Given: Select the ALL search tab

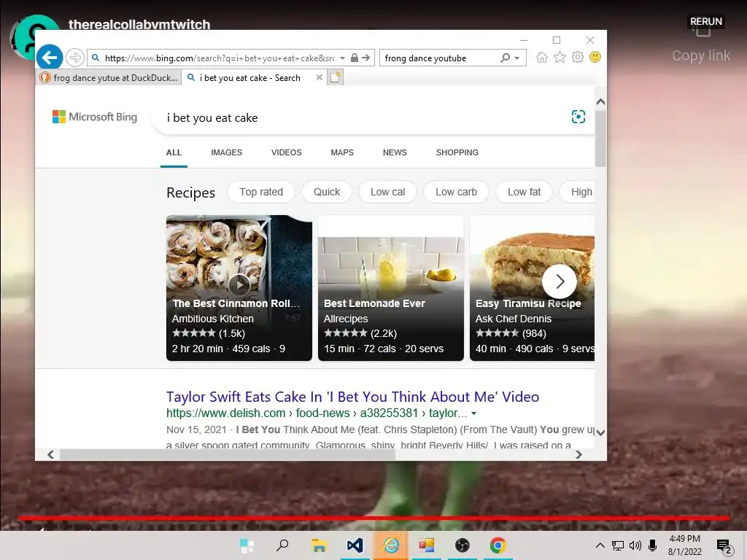Looking at the screenshot, I should [x=174, y=152].
